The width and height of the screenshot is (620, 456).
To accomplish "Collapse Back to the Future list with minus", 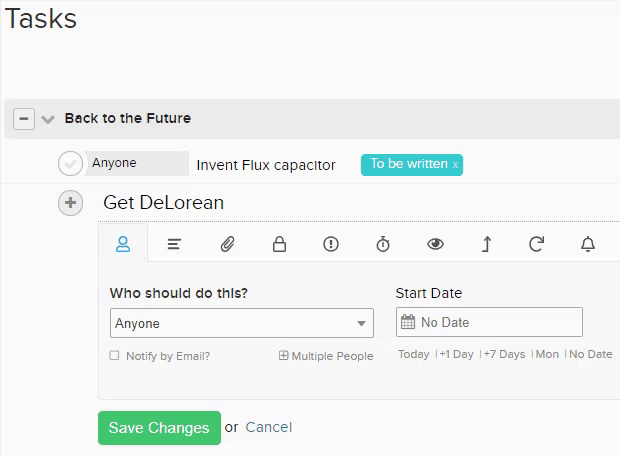I will click(x=24, y=119).
